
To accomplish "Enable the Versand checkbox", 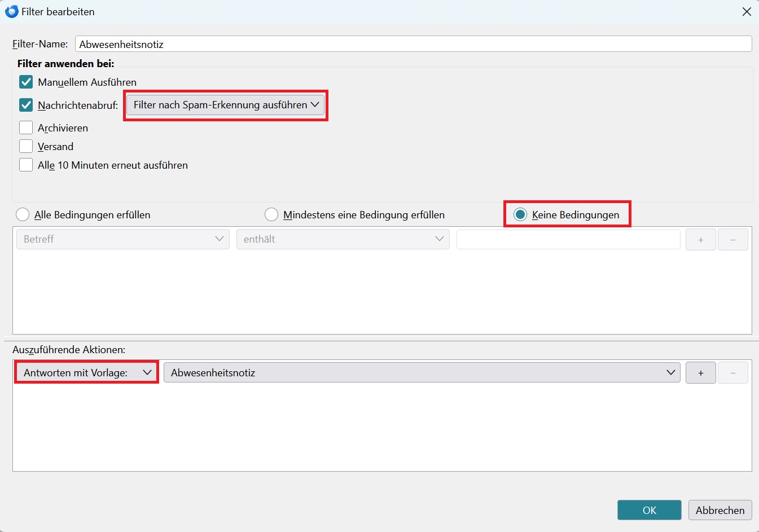I will [26, 147].
